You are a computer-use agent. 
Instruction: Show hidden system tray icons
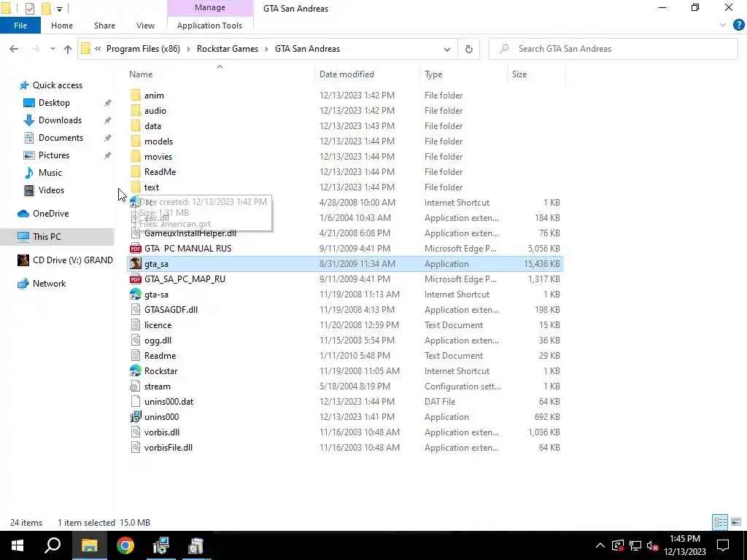pyautogui.click(x=600, y=545)
